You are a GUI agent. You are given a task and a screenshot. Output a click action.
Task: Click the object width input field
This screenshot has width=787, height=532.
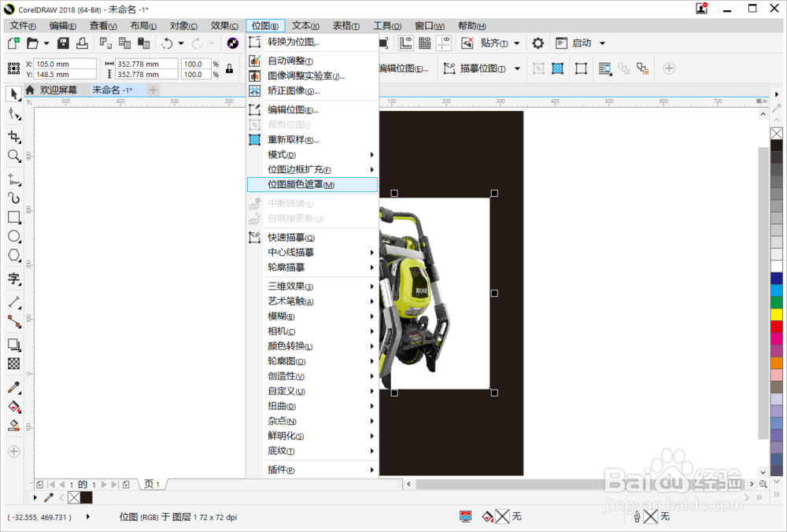point(146,64)
